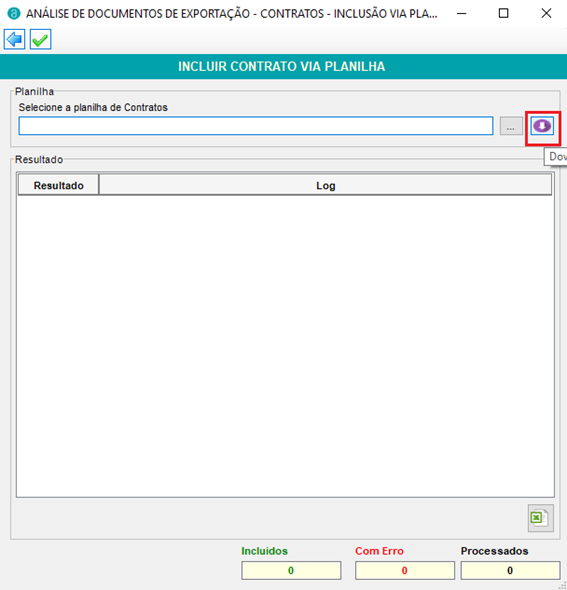Focus the Contratos spreadsheet path field

coord(256,126)
